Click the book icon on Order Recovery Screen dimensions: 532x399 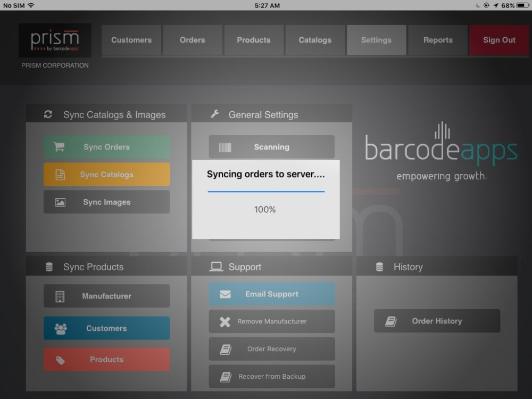tap(226, 349)
